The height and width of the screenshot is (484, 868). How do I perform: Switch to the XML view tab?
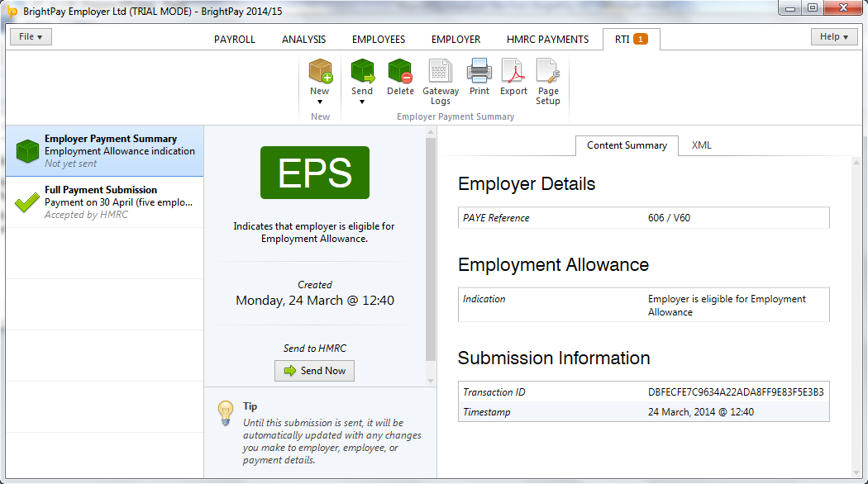click(x=701, y=145)
